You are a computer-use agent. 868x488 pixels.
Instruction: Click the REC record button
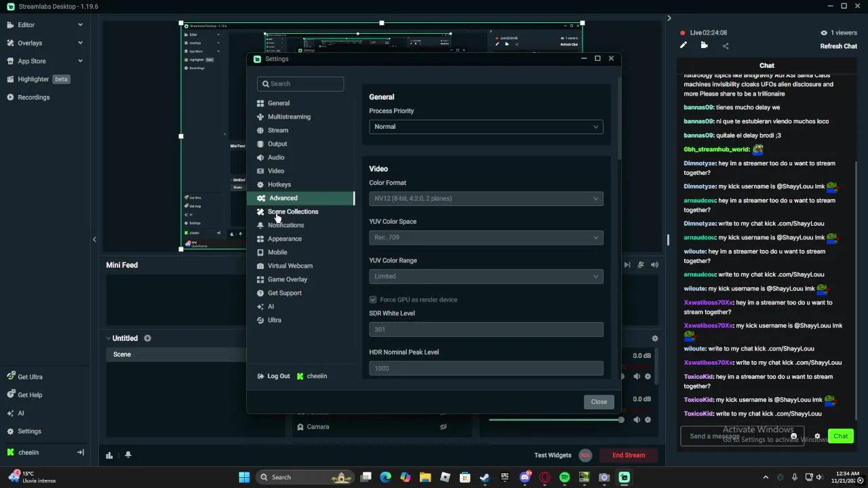click(x=585, y=455)
